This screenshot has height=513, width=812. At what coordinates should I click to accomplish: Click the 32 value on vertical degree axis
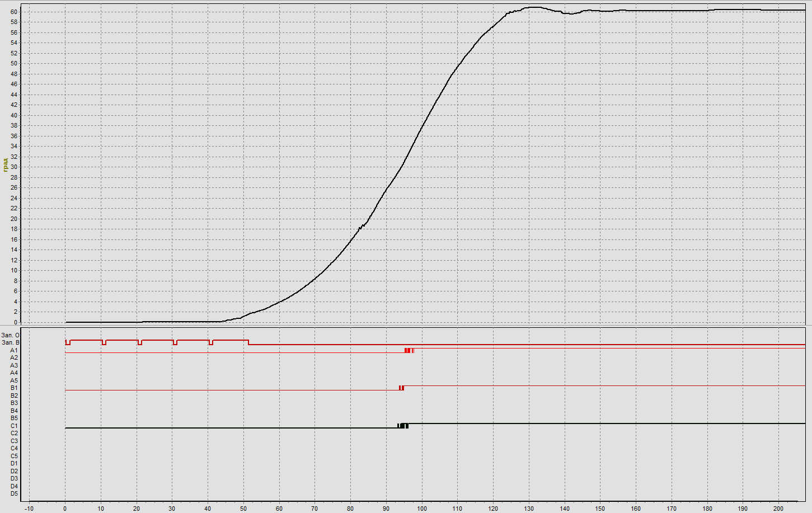14,157
